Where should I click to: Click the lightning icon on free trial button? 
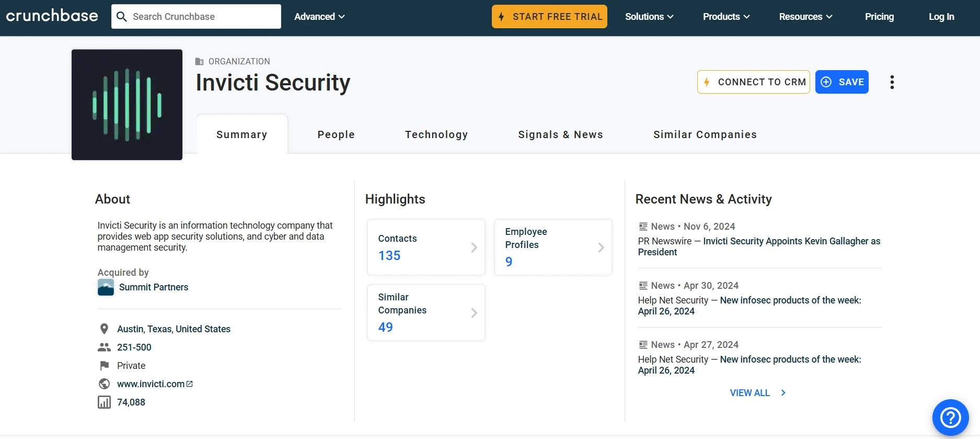[501, 17]
